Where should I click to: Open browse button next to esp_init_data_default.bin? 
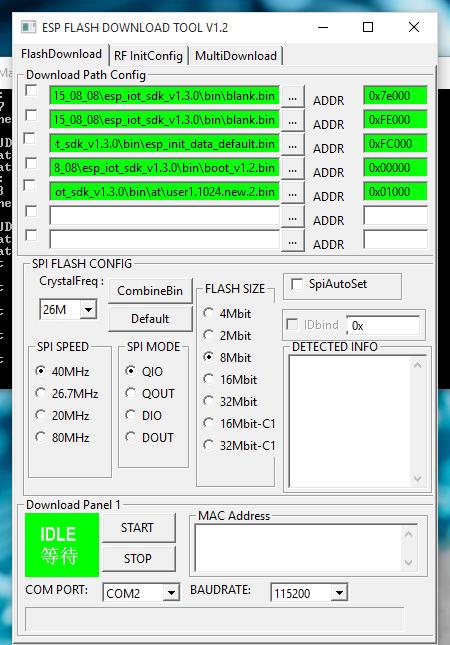(292, 144)
